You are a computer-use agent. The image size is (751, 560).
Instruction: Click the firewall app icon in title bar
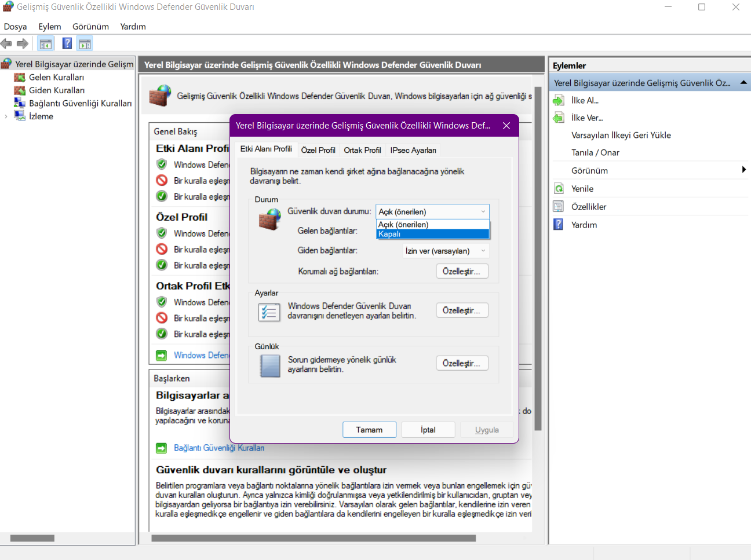pyautogui.click(x=8, y=7)
